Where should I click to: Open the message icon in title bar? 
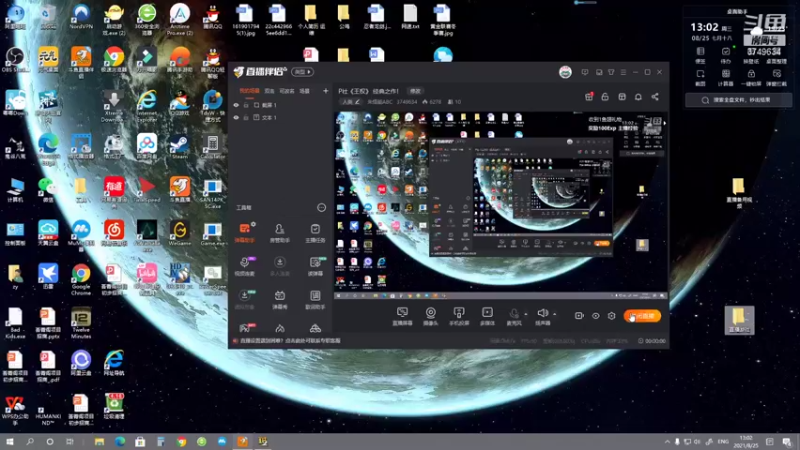585,72
